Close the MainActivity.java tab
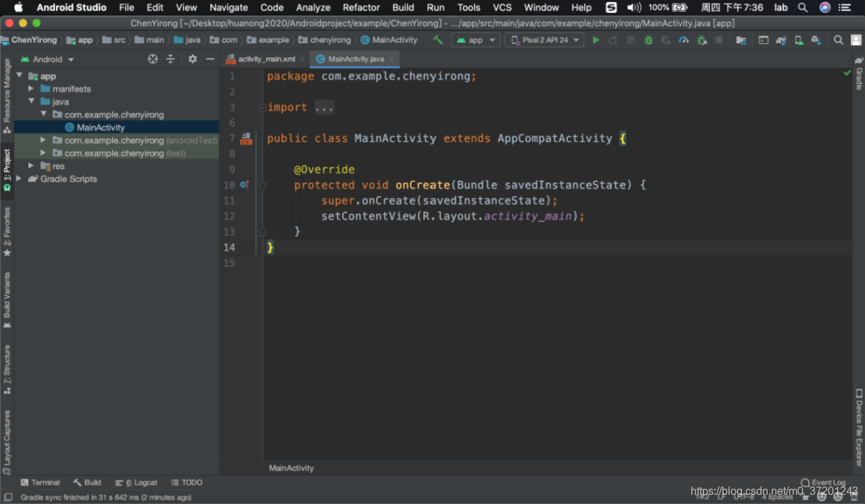Image resolution: width=865 pixels, height=504 pixels. [391, 59]
